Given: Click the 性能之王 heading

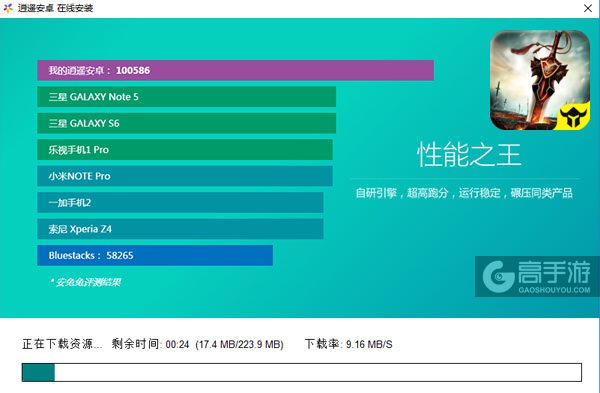Looking at the screenshot, I should coord(469,155).
